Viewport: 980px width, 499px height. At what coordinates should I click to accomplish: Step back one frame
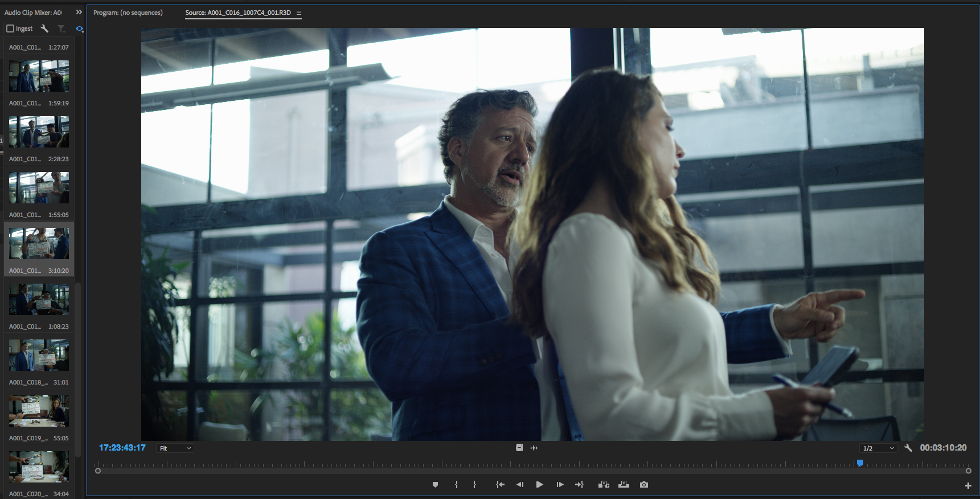tap(520, 485)
